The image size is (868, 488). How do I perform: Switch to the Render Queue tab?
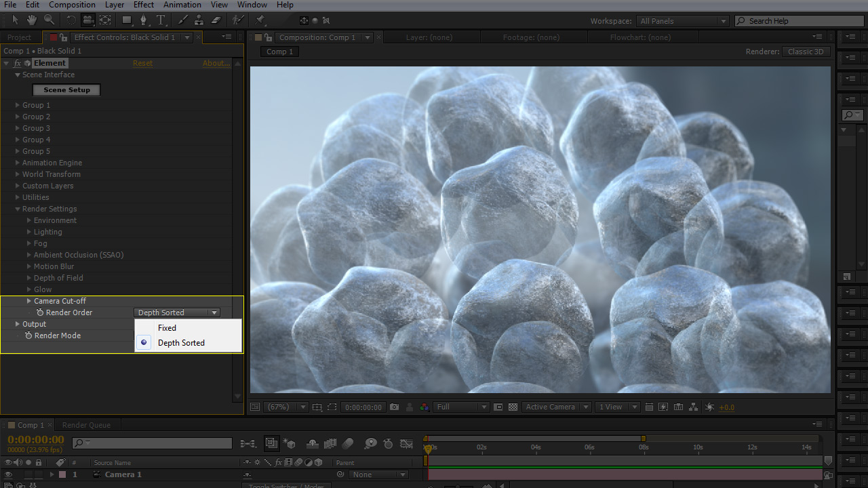pos(87,425)
